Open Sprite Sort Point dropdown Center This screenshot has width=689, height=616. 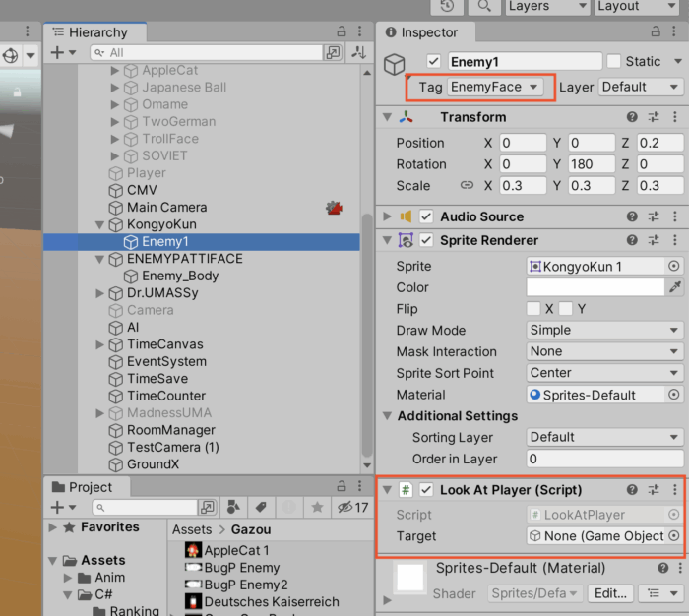click(604, 373)
